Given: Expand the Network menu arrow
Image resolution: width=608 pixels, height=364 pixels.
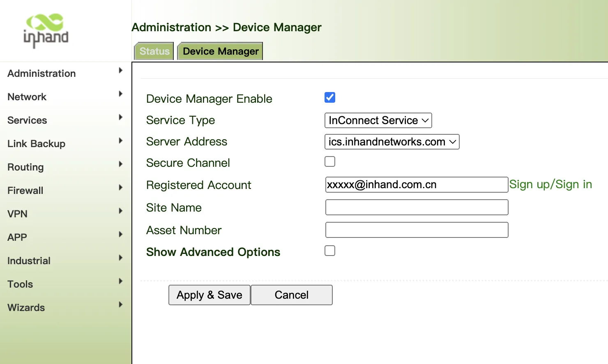Looking at the screenshot, I should [120, 94].
